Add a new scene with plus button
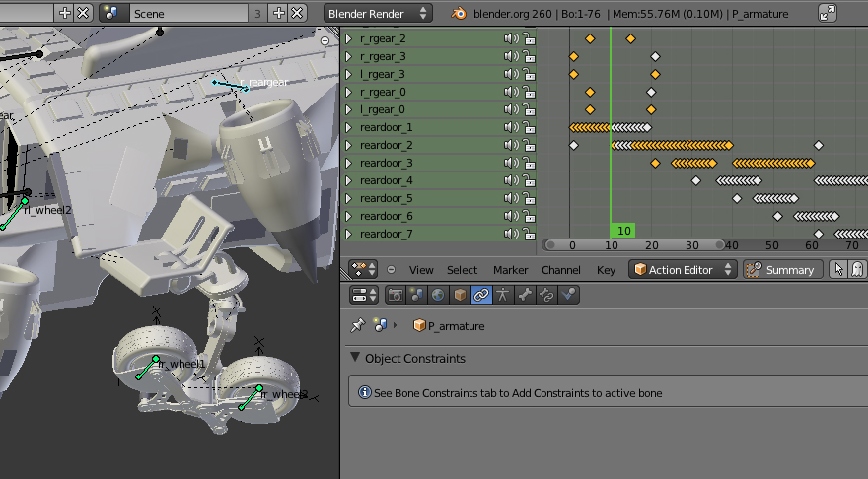The width and height of the screenshot is (868, 479). tap(278, 13)
